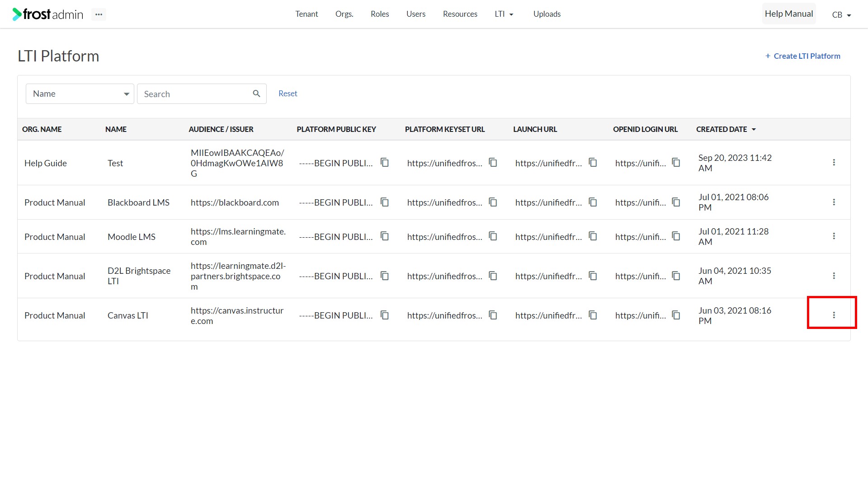Copy launch URL for Canvas LTI row
This screenshot has width=868, height=488.
tap(593, 315)
